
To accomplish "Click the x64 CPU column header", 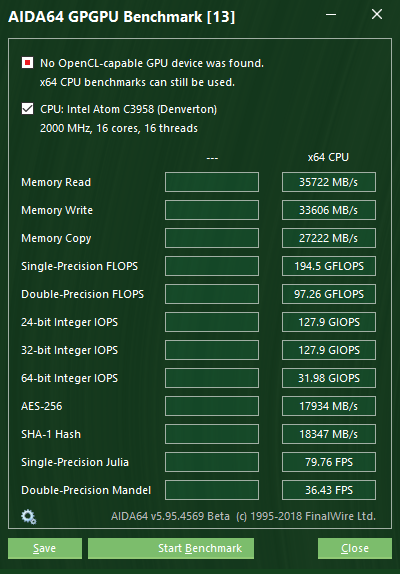I will pos(328,157).
